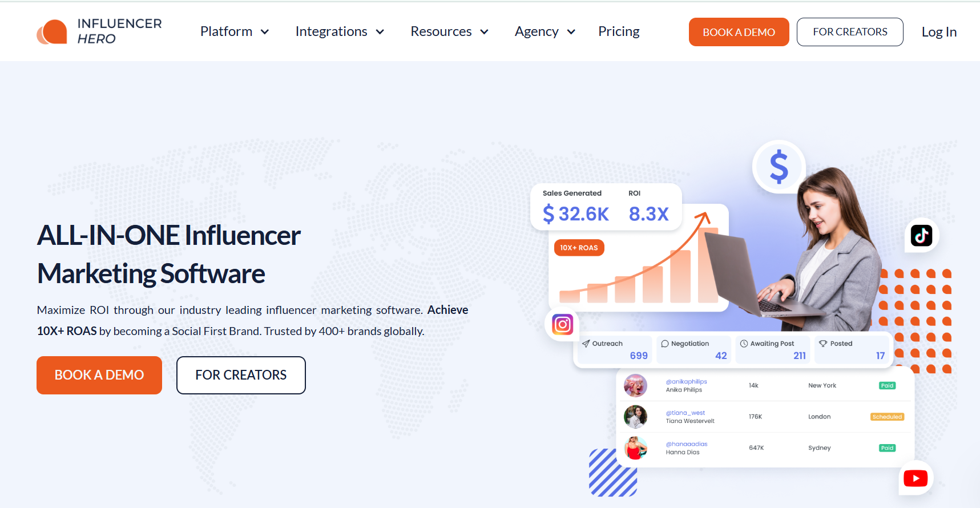Image resolution: width=980 pixels, height=508 pixels.
Task: Click the blue dollar sign circle icon
Action: [779, 166]
